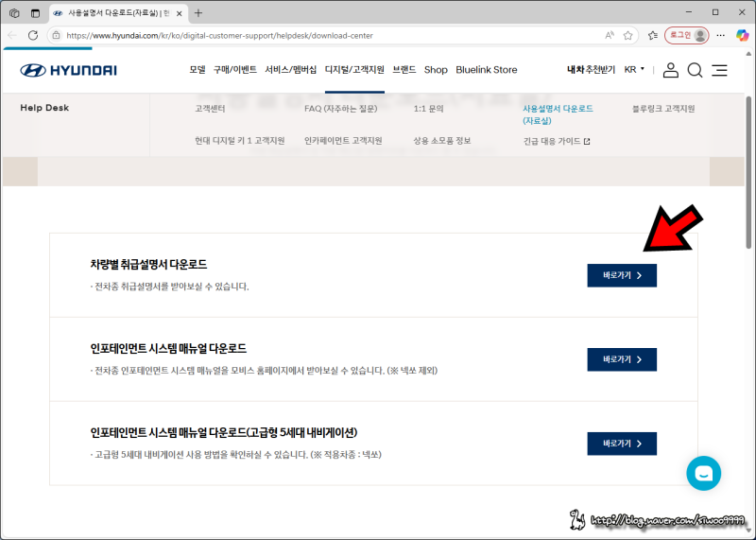Open the chat support bubble icon

coord(703,473)
